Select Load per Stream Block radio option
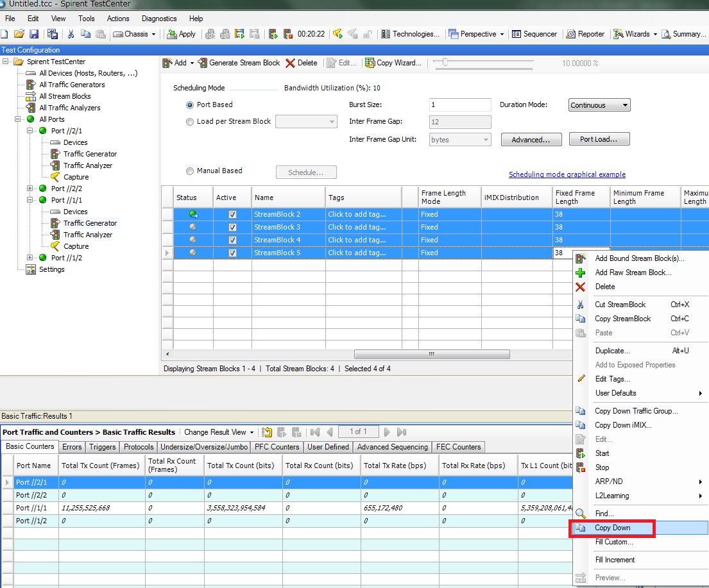The image size is (709, 588). point(190,122)
